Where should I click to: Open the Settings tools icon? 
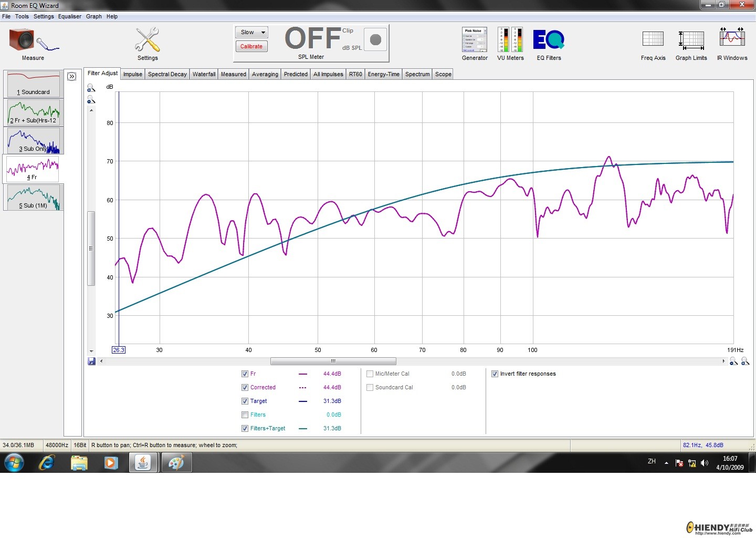coord(147,40)
